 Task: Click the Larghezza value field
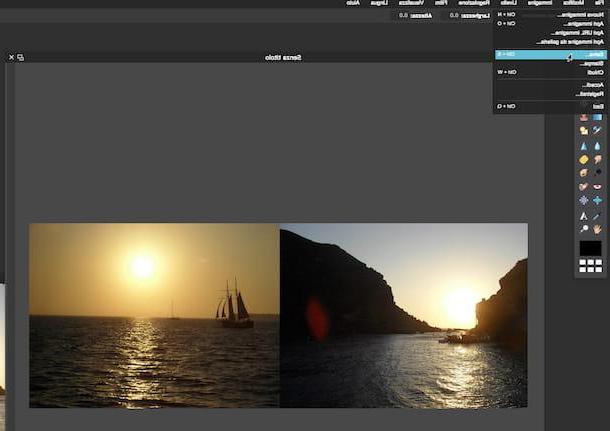454,16
